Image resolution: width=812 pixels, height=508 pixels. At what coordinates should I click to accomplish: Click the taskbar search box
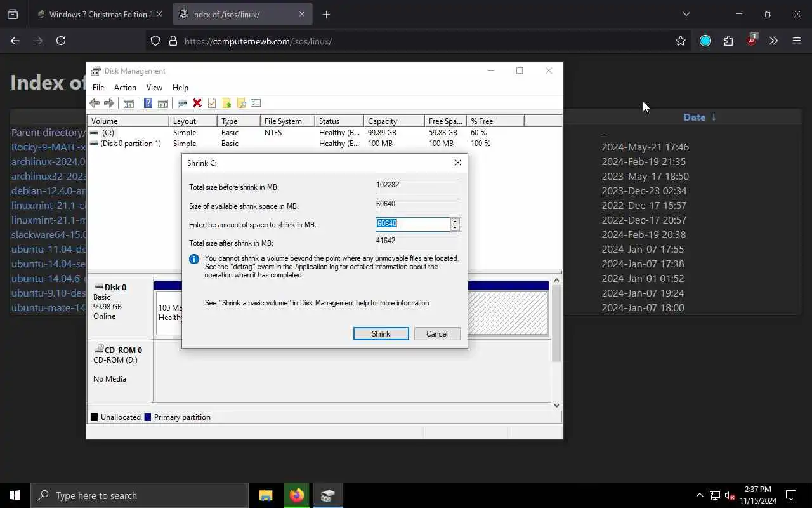point(140,496)
